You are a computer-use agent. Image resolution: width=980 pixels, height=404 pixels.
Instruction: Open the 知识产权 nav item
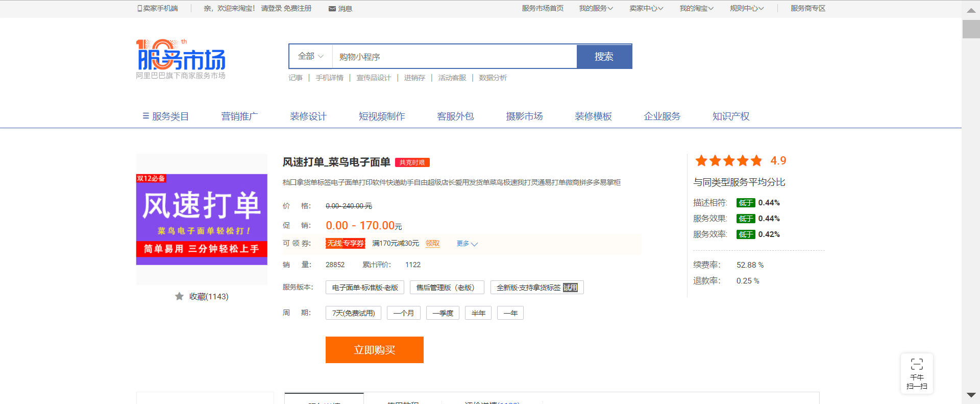[731, 116]
